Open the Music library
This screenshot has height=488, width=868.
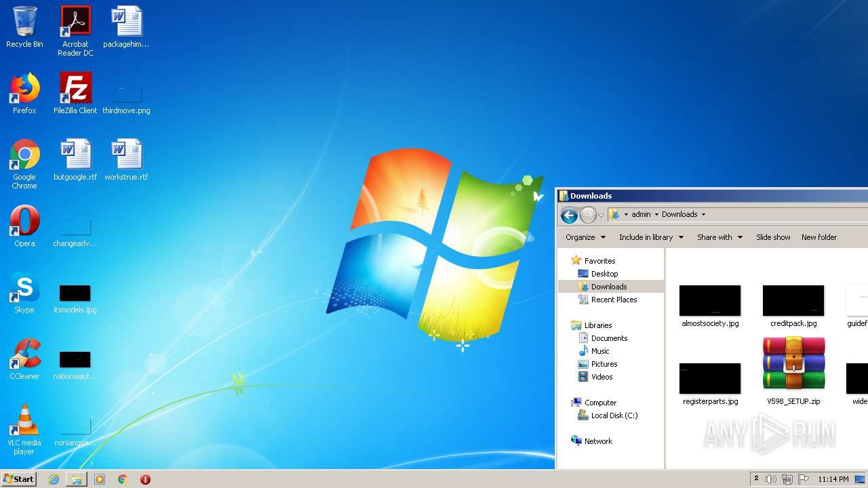coord(600,351)
